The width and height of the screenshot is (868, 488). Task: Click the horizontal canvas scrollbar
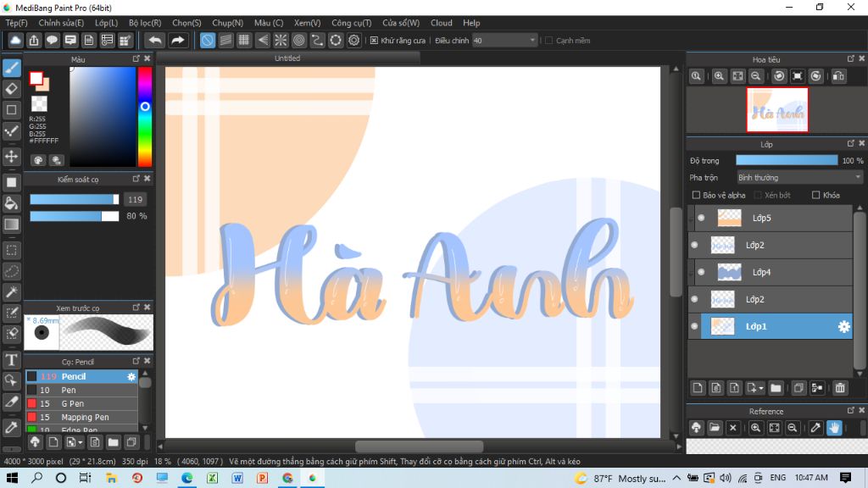(x=419, y=446)
